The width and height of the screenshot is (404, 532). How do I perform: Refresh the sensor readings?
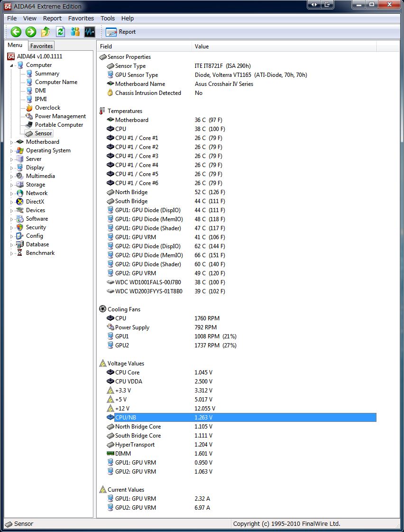tap(60, 32)
